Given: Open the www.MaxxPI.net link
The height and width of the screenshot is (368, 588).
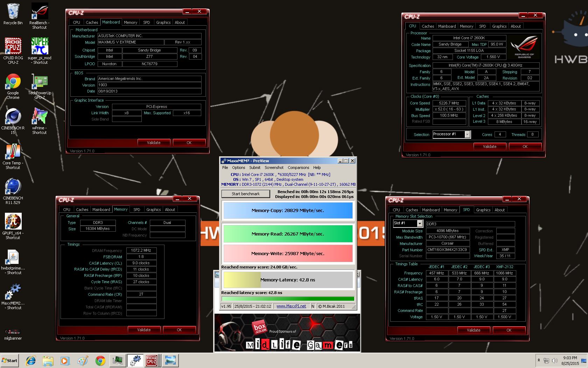Looking at the screenshot, I should [x=291, y=306].
